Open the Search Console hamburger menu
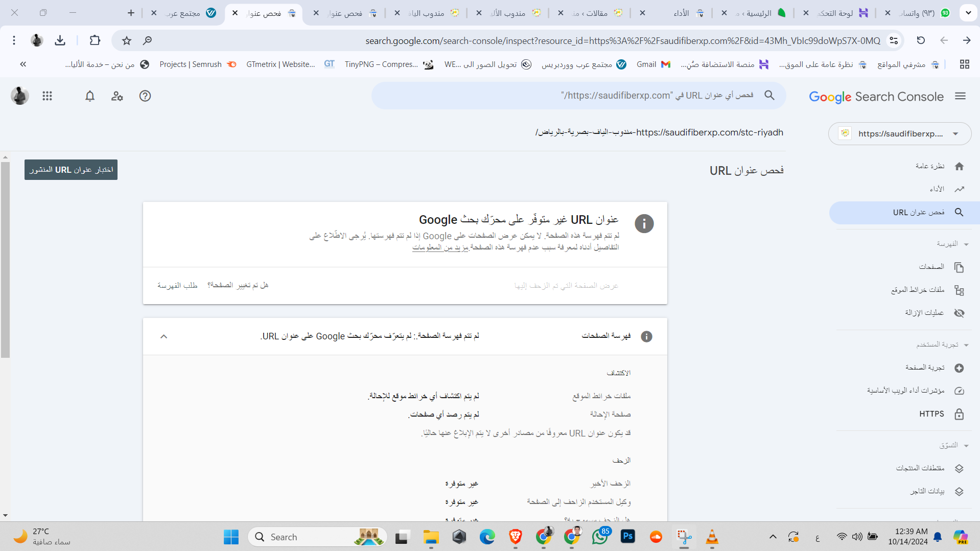Viewport: 980px width, 551px height. 960,96
